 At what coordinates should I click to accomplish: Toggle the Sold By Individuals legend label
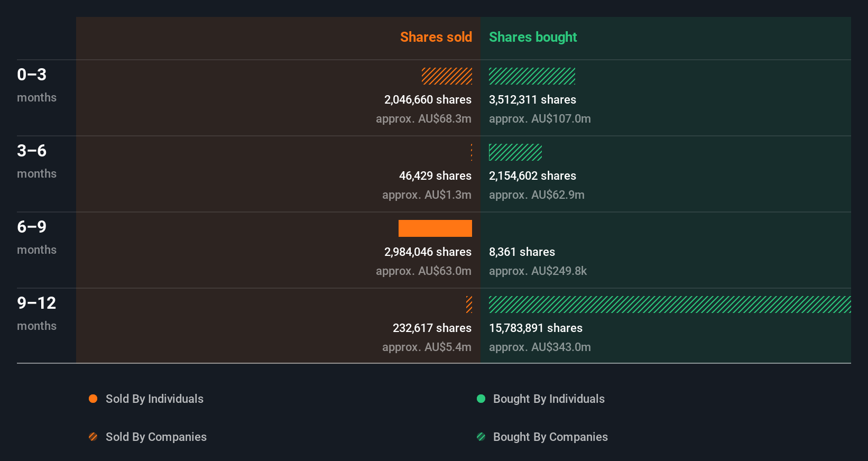pos(154,399)
